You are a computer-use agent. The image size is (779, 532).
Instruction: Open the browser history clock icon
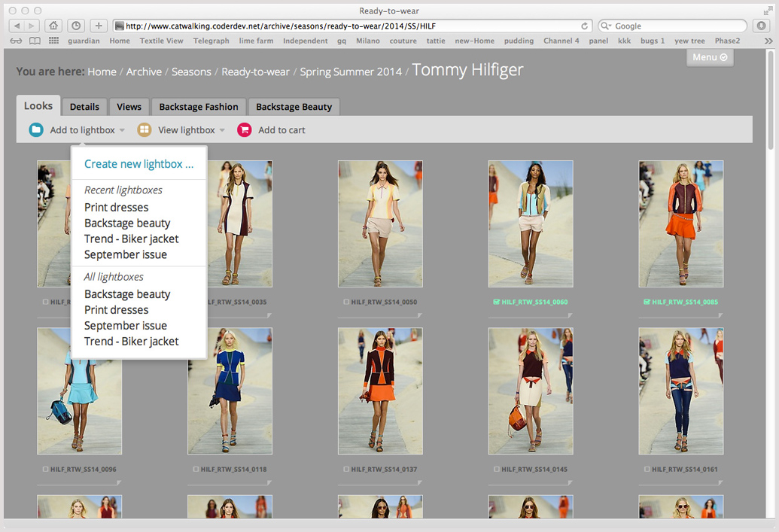point(76,26)
